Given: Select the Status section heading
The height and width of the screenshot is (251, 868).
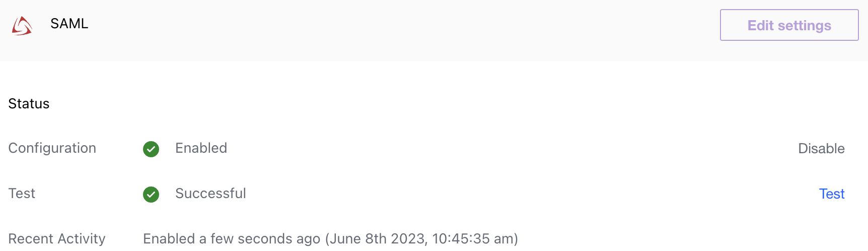Looking at the screenshot, I should (x=29, y=104).
